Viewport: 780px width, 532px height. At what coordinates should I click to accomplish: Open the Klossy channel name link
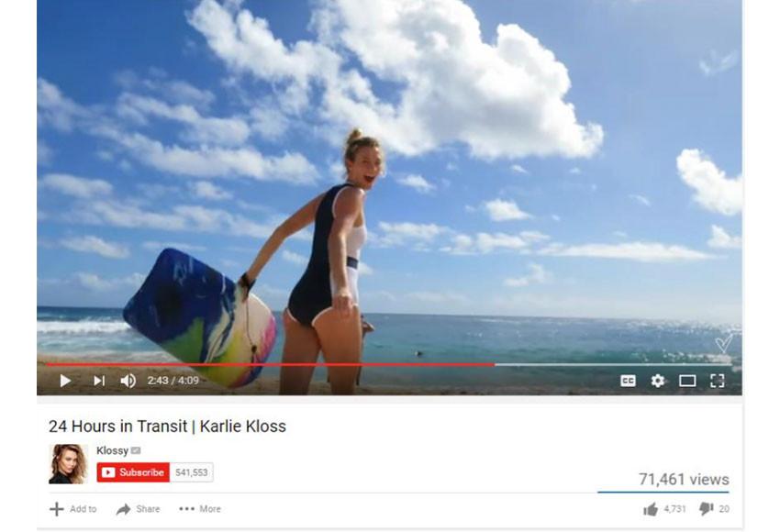pyautogui.click(x=113, y=450)
